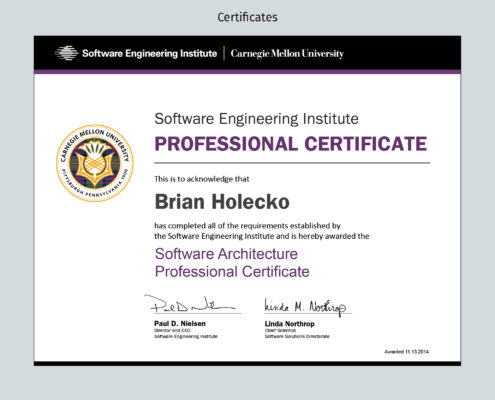Click the Software Engineering Institute gray subtitle
The image size is (495, 400).
click(x=256, y=119)
